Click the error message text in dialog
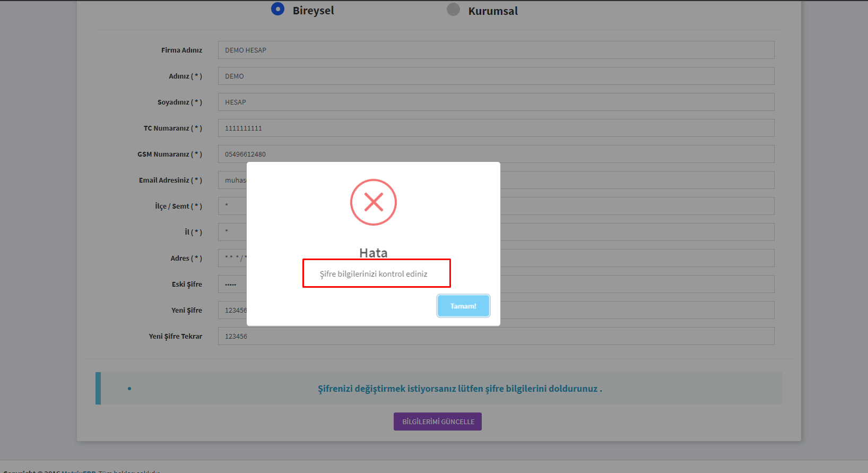This screenshot has width=868, height=473. (374, 274)
